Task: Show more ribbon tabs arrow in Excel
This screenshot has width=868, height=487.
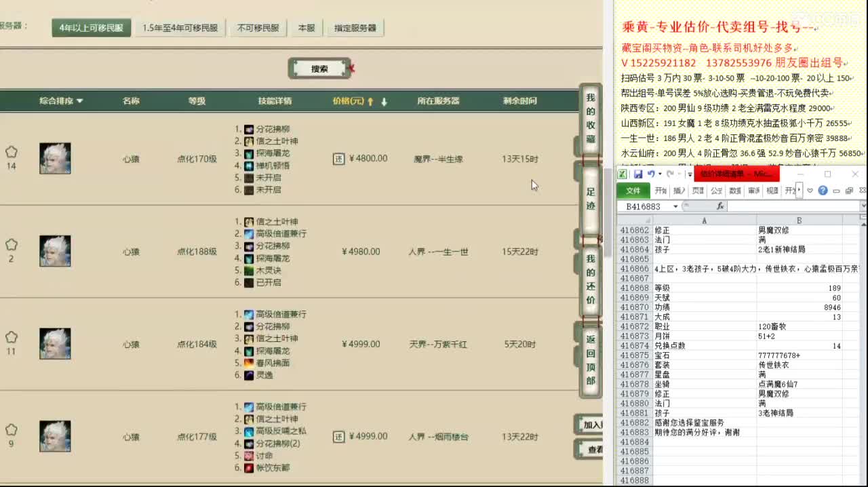Action: (800, 191)
